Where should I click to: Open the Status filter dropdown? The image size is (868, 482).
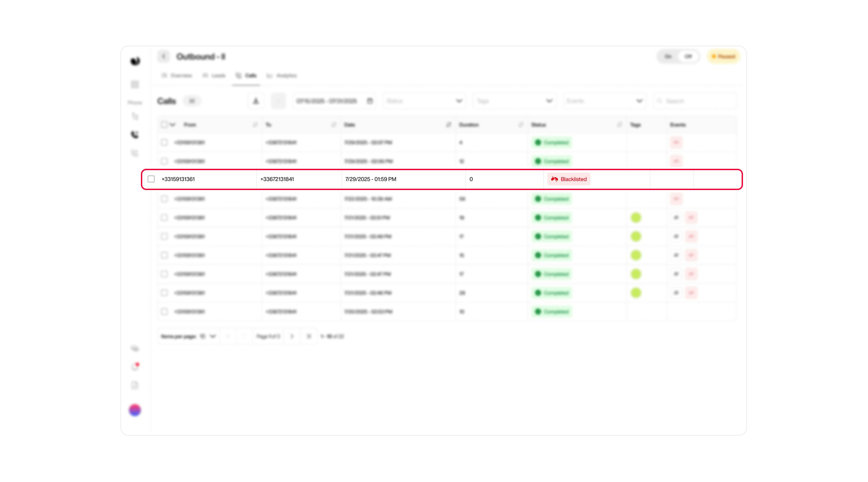pos(424,101)
